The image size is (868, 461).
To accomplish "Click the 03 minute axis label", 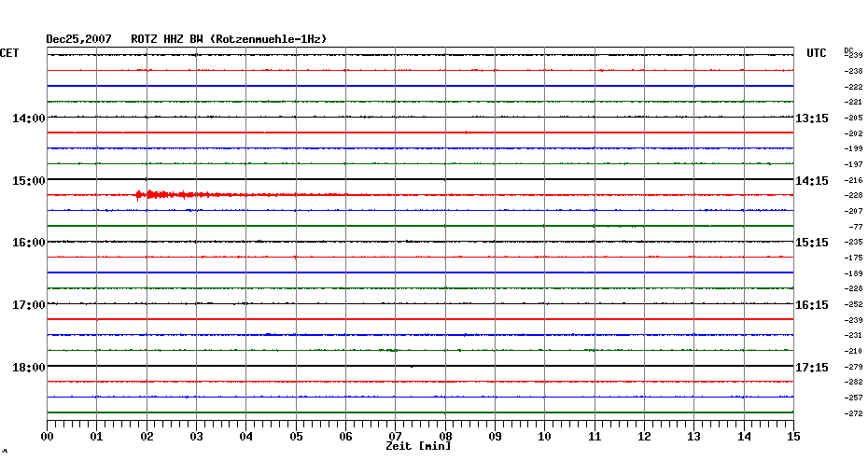I will point(197,437).
